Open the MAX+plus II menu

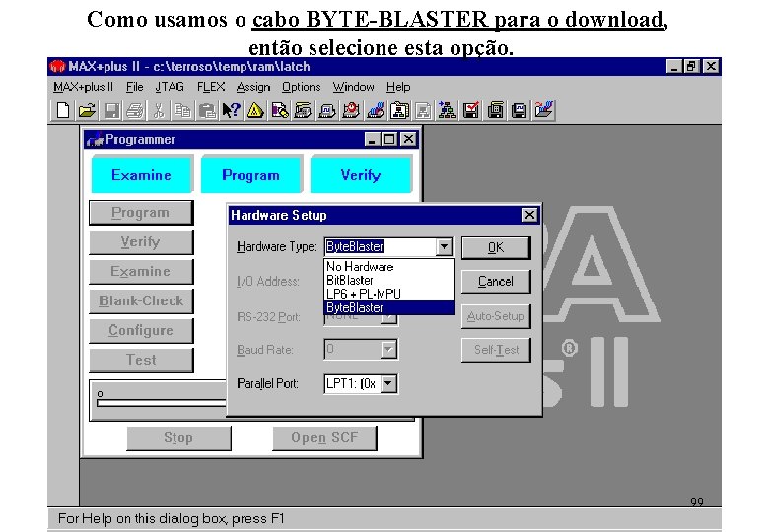tap(84, 87)
